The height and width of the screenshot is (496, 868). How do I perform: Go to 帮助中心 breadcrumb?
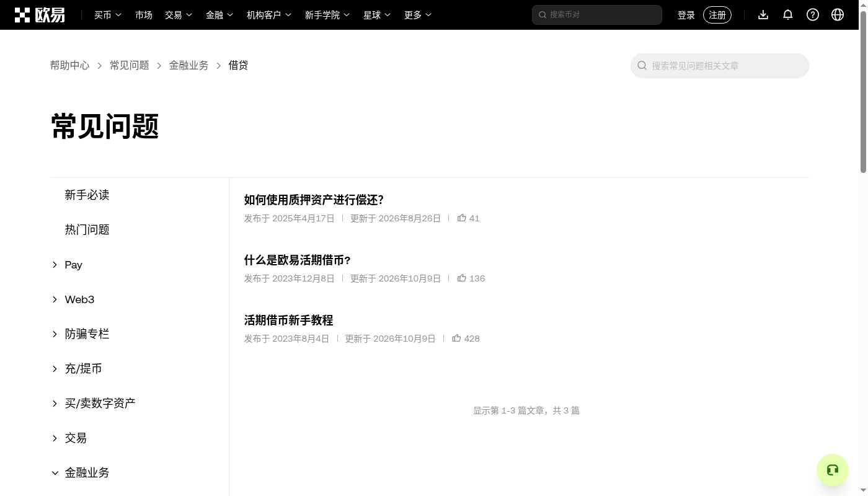click(x=70, y=65)
